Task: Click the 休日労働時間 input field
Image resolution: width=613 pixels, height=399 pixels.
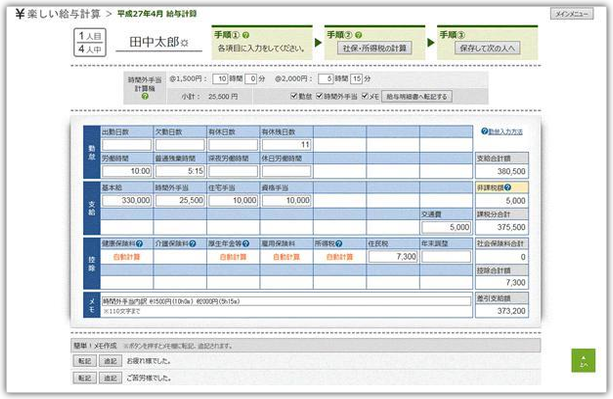Action: pos(287,171)
